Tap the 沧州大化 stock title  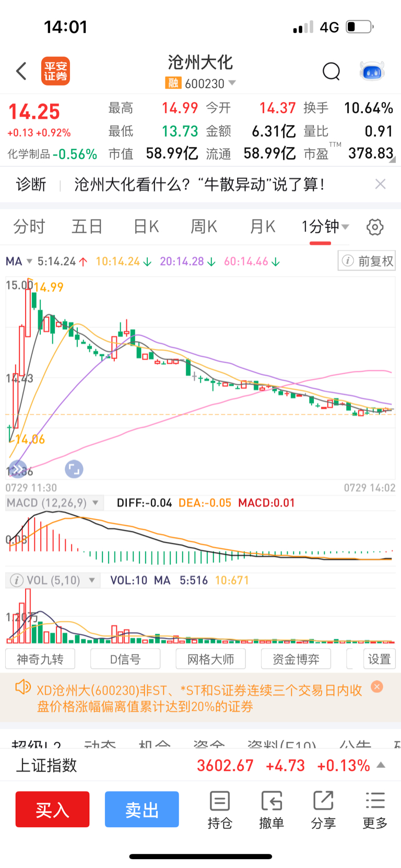click(x=200, y=63)
